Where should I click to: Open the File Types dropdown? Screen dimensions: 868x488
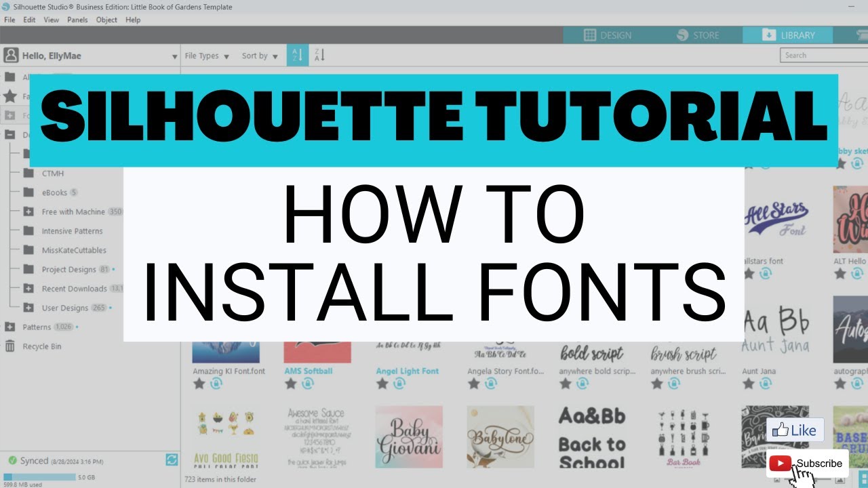point(207,56)
